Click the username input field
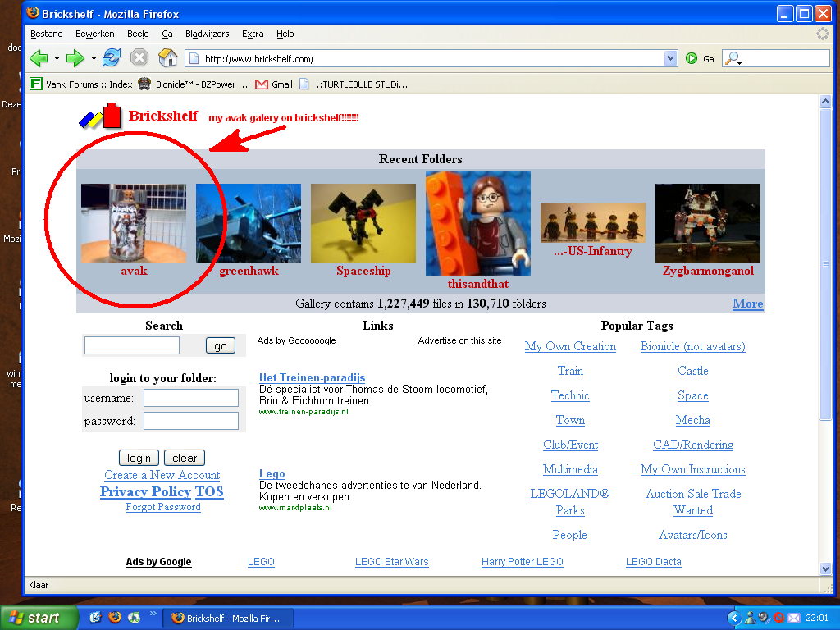This screenshot has width=840, height=630. (191, 398)
